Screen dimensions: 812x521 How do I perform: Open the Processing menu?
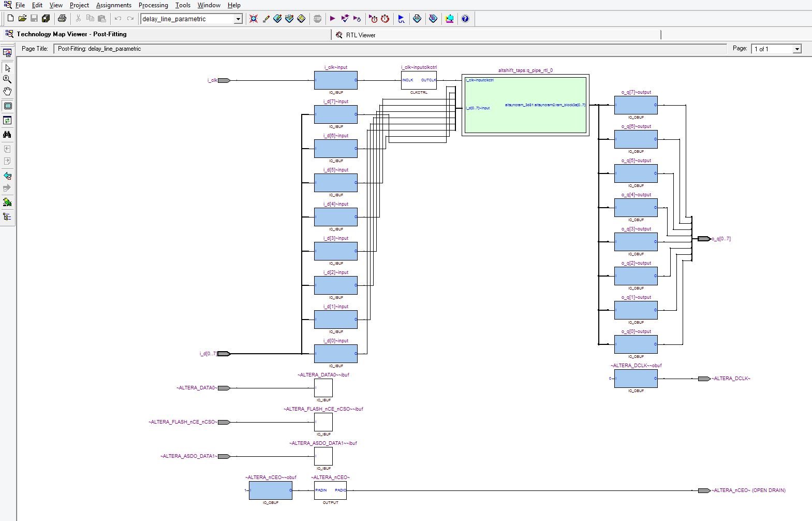pyautogui.click(x=153, y=5)
